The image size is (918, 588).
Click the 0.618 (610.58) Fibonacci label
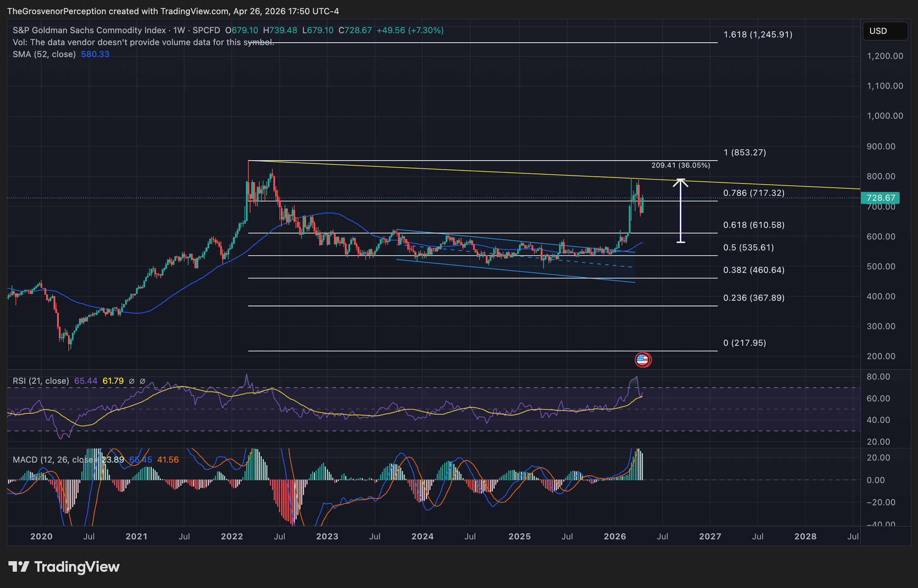[x=754, y=225]
